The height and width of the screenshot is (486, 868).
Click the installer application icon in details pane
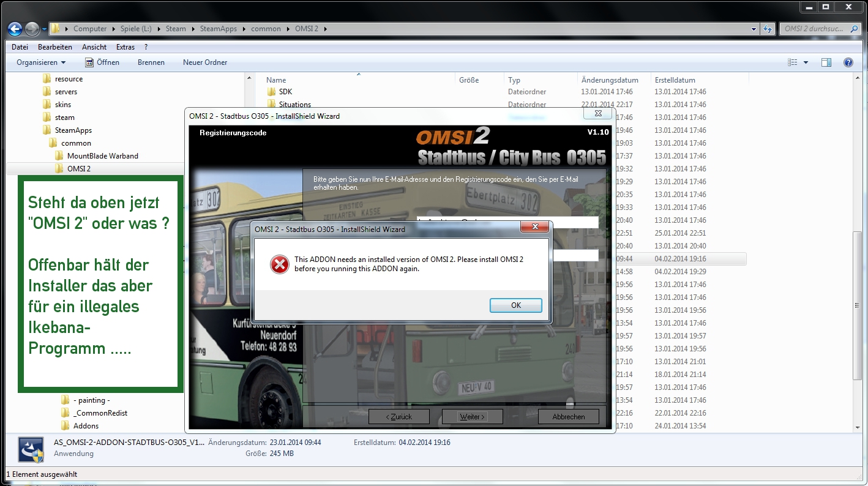click(31, 449)
